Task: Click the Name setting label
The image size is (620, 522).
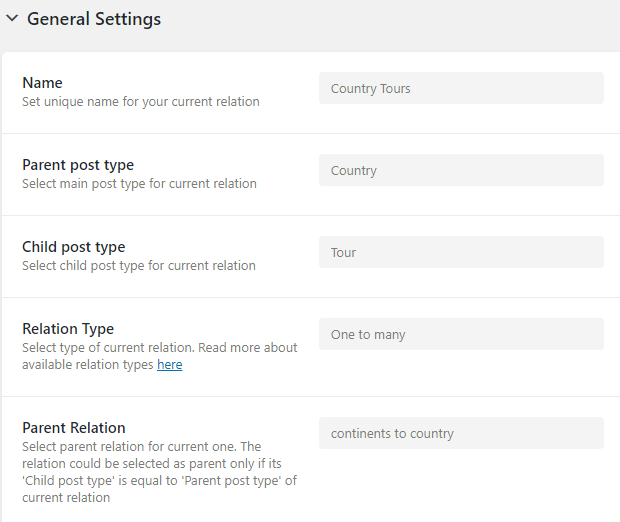Action: pyautogui.click(x=42, y=83)
